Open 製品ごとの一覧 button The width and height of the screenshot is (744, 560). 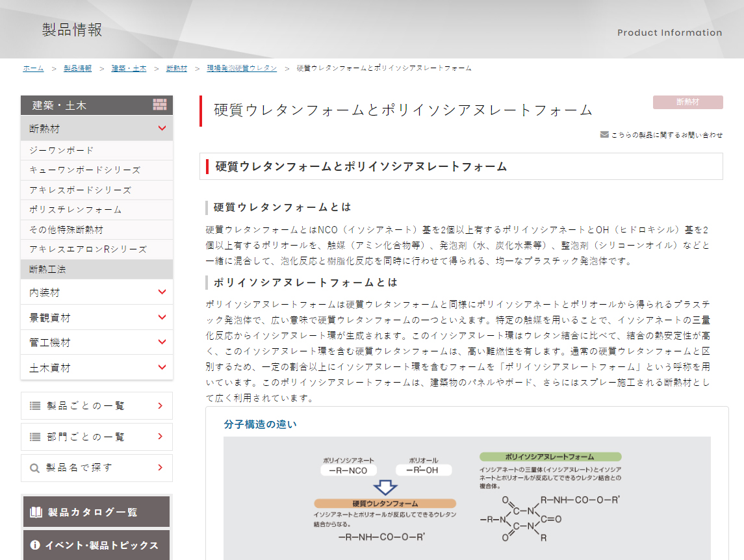pos(97,406)
